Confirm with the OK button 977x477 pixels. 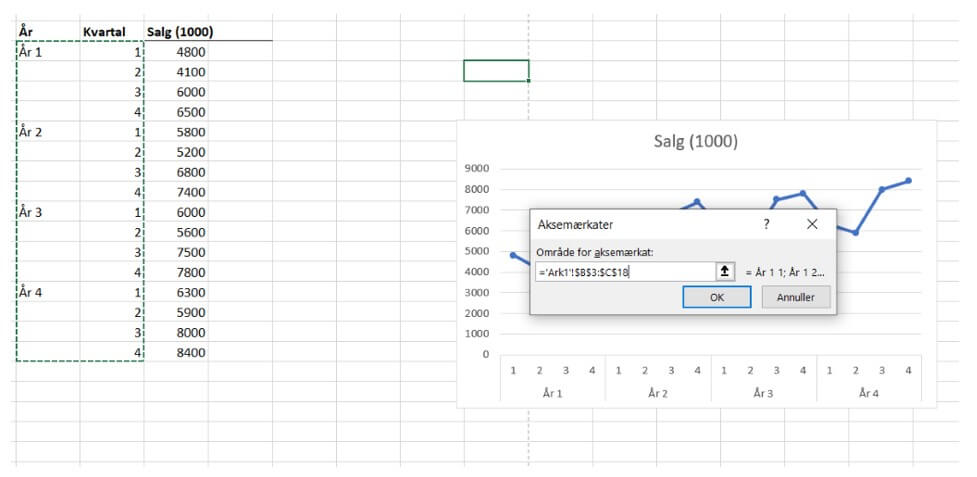tap(716, 297)
